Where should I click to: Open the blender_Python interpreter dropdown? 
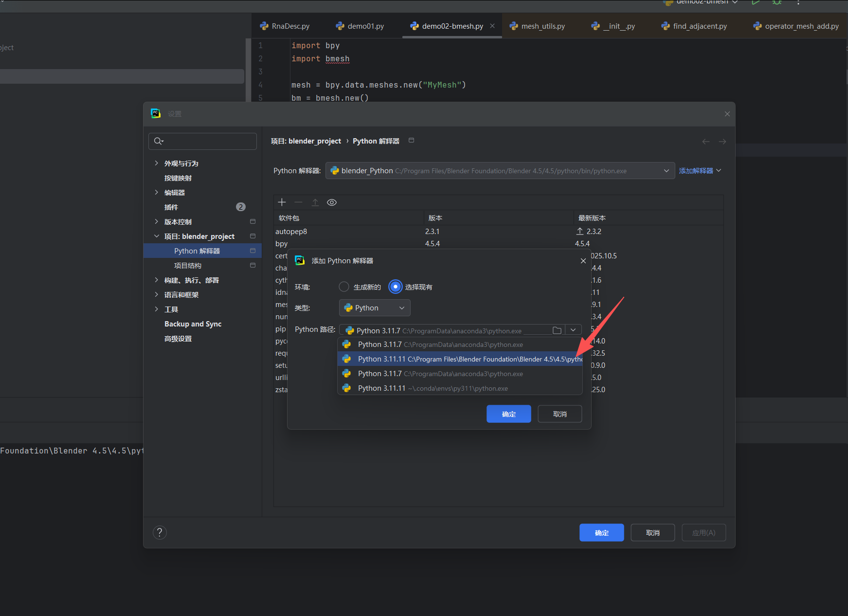pyautogui.click(x=500, y=171)
